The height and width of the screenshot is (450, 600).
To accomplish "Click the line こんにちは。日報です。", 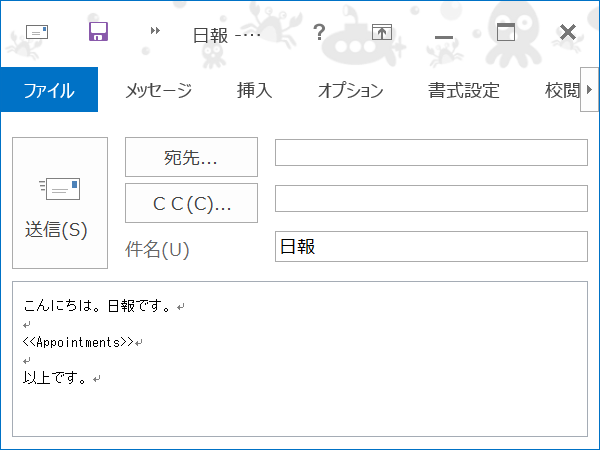I will tap(98, 305).
